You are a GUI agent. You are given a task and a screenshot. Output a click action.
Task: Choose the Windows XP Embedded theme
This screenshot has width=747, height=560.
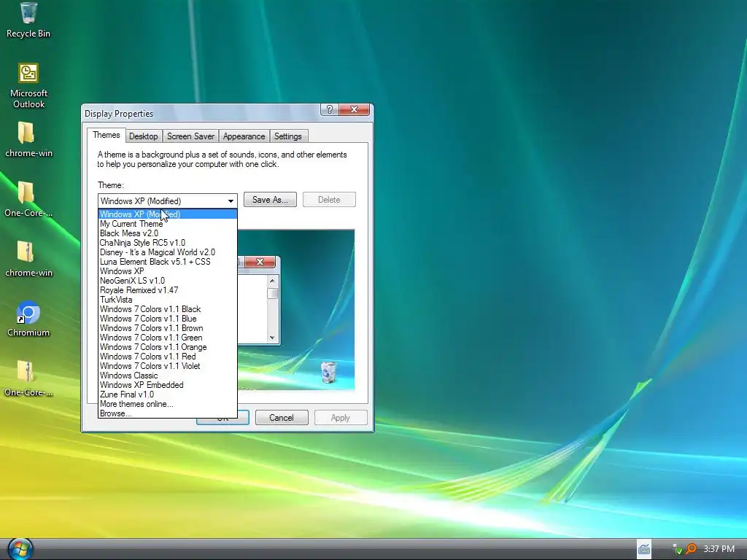pyautogui.click(x=168, y=385)
